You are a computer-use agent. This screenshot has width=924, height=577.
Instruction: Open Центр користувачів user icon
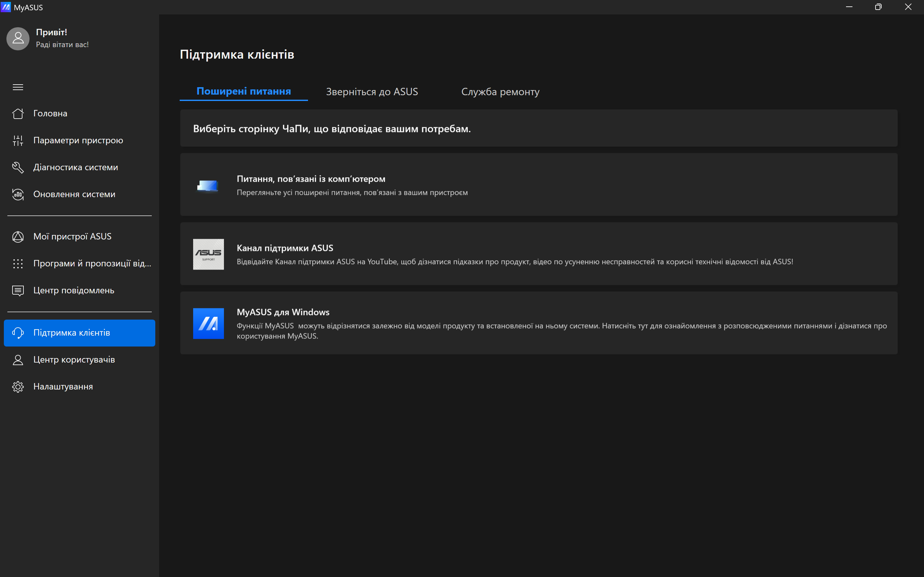coord(18,359)
